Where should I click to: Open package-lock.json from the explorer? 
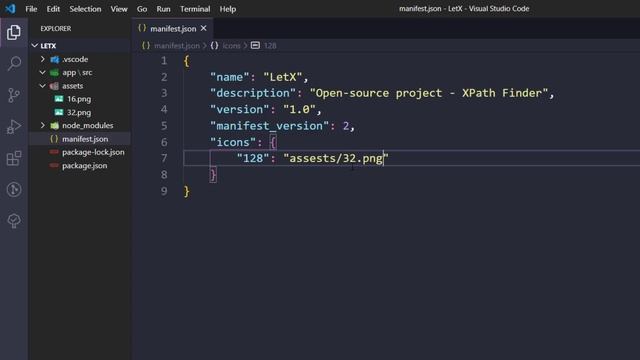93,152
